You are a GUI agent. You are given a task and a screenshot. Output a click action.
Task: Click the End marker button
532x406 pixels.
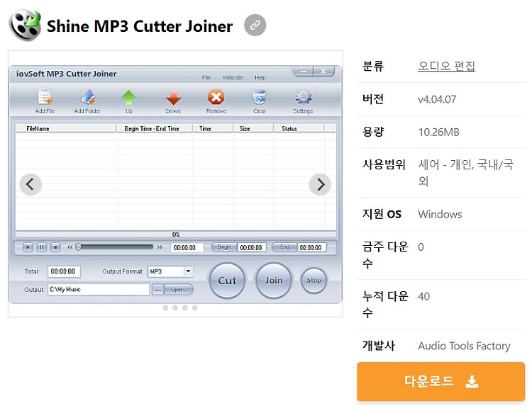tap(284, 247)
